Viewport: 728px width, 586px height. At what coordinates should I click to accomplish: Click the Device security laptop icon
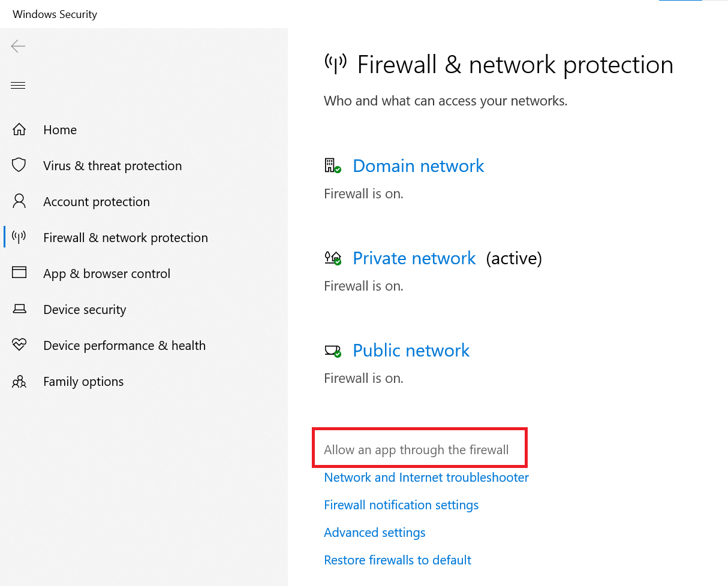point(19,309)
